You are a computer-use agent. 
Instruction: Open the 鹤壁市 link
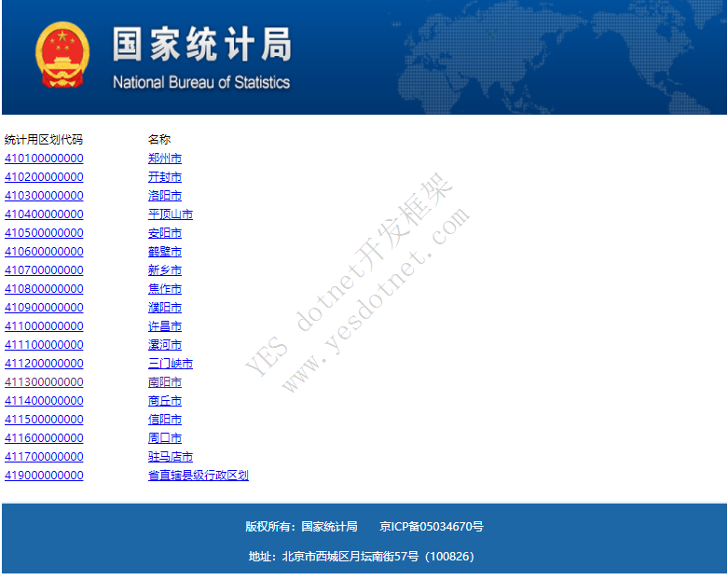[165, 251]
